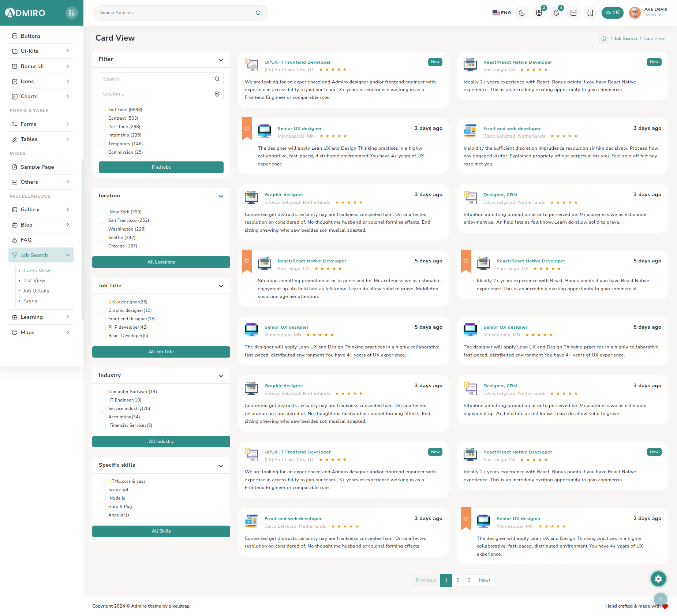The width and height of the screenshot is (677, 616).
Task: Click the sidebar grid toggle icon
Action: pyautogui.click(x=72, y=13)
